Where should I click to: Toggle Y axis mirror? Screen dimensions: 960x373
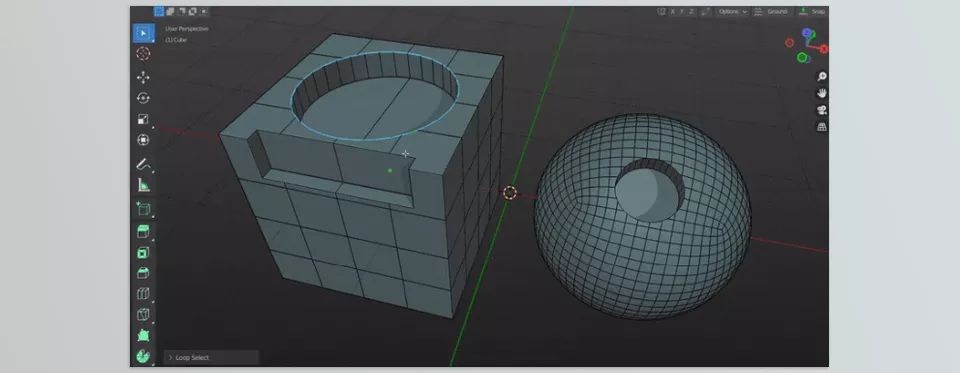click(x=683, y=12)
